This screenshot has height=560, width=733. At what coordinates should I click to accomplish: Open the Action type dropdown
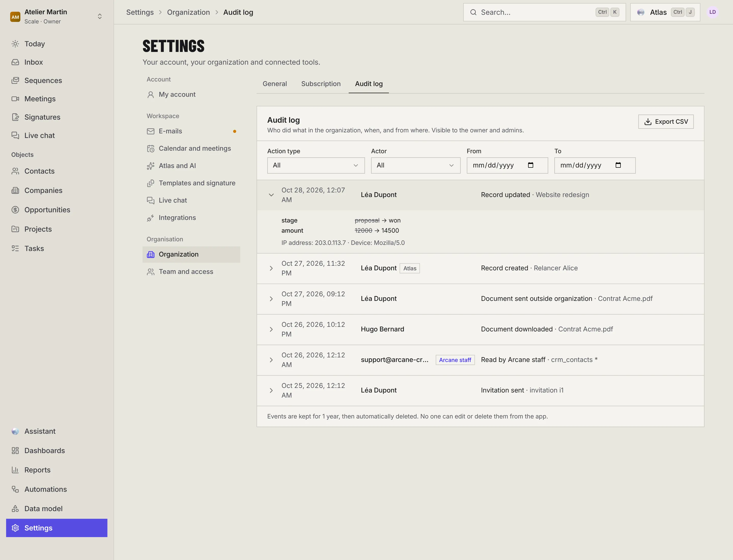point(316,165)
